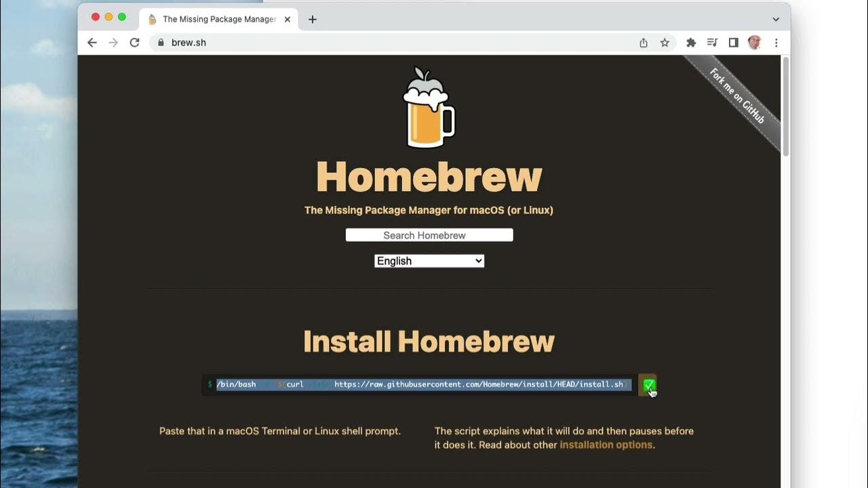
Task: Reload the brew.sh page
Action: click(134, 43)
